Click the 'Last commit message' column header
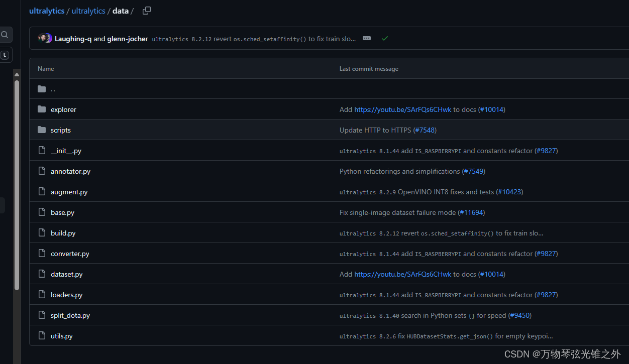The width and height of the screenshot is (629, 364). 369,69
